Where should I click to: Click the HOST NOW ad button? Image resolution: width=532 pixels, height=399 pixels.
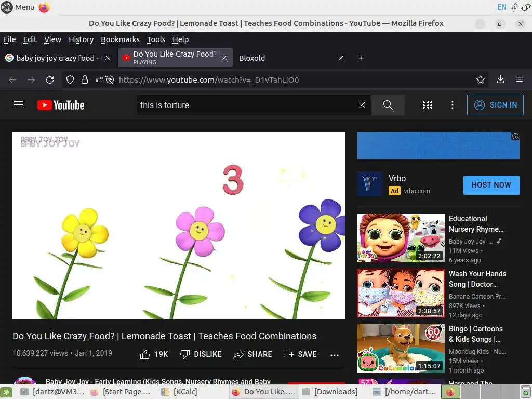pos(491,185)
